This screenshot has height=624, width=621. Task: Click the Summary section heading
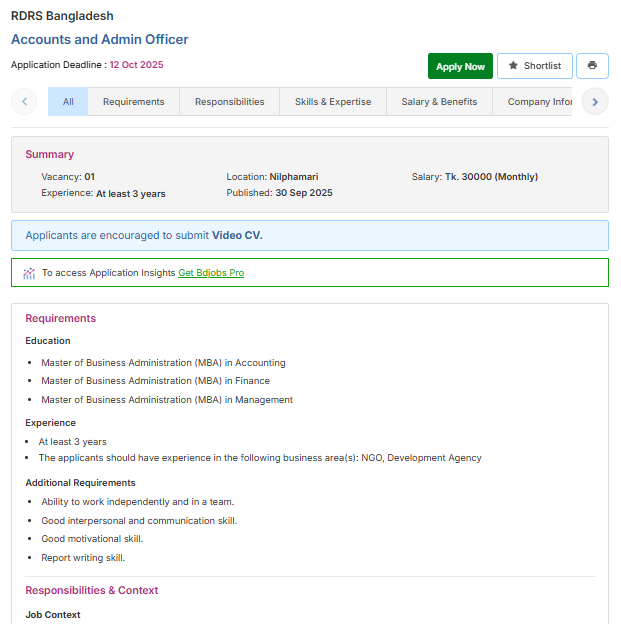tap(49, 155)
